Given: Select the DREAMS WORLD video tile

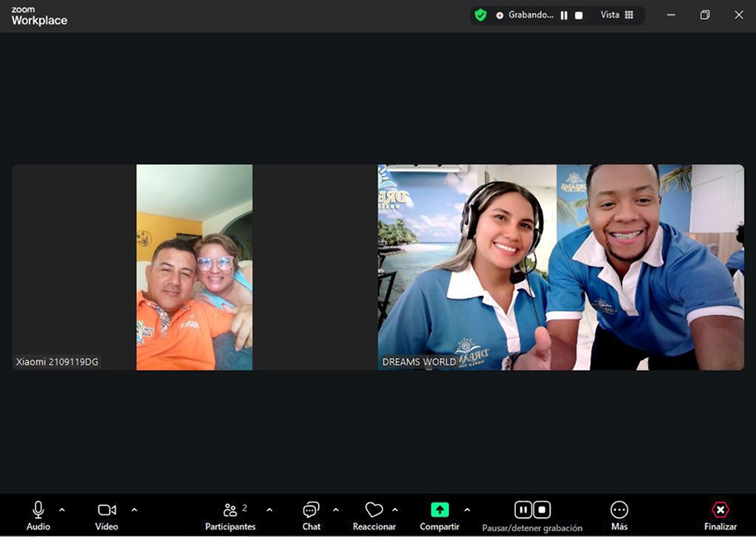Looking at the screenshot, I should point(560,266).
